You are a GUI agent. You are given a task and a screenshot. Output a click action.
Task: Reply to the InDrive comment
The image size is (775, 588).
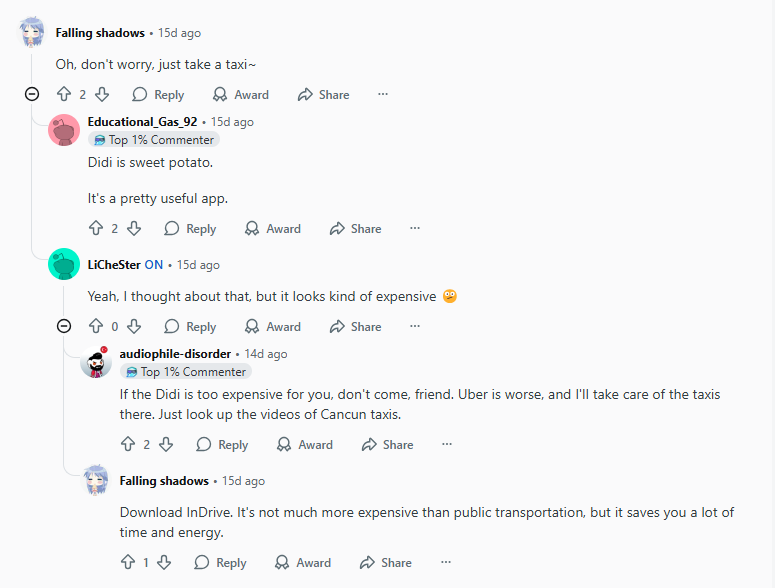[220, 563]
